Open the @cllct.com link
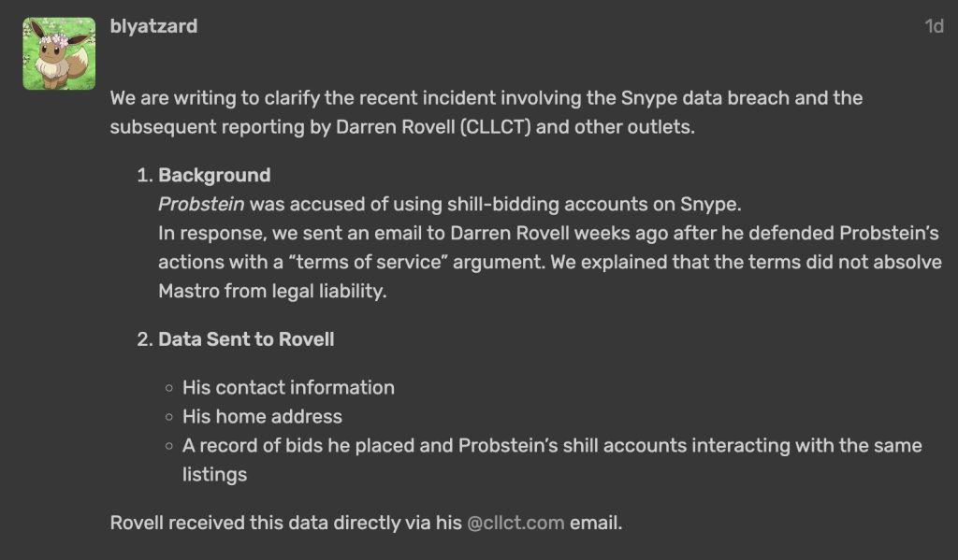 coord(515,523)
